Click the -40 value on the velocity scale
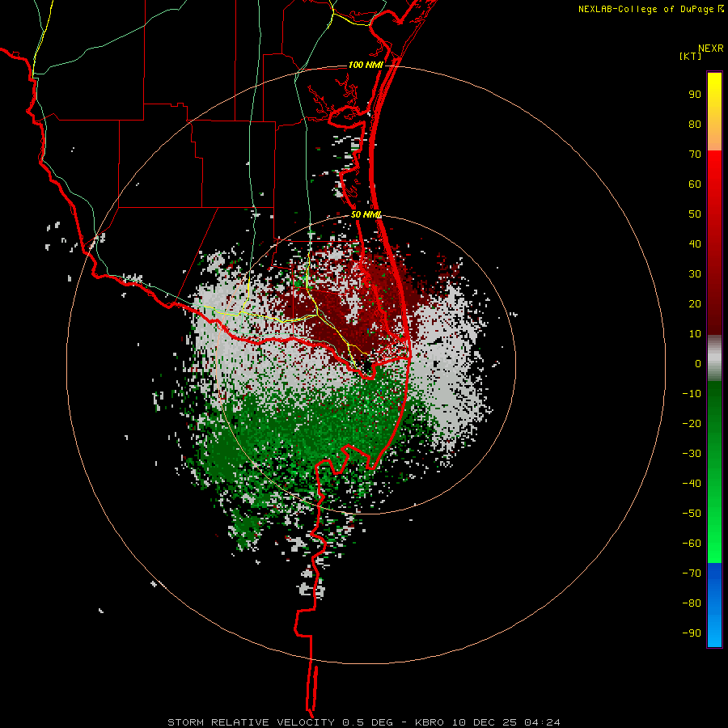728x728 pixels. click(x=692, y=484)
